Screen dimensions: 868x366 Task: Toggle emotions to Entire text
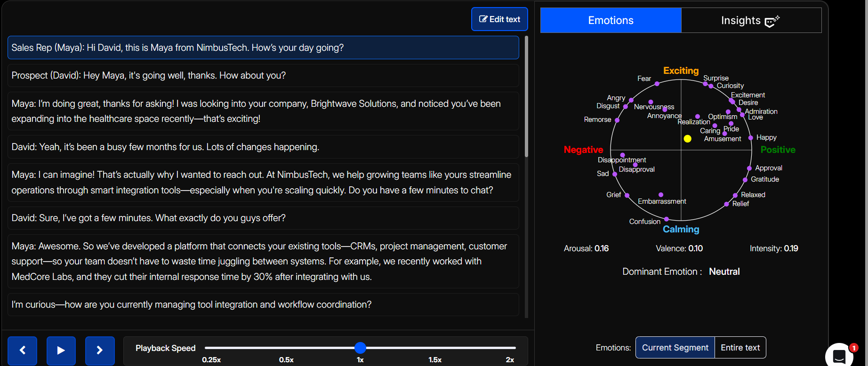[740, 348]
